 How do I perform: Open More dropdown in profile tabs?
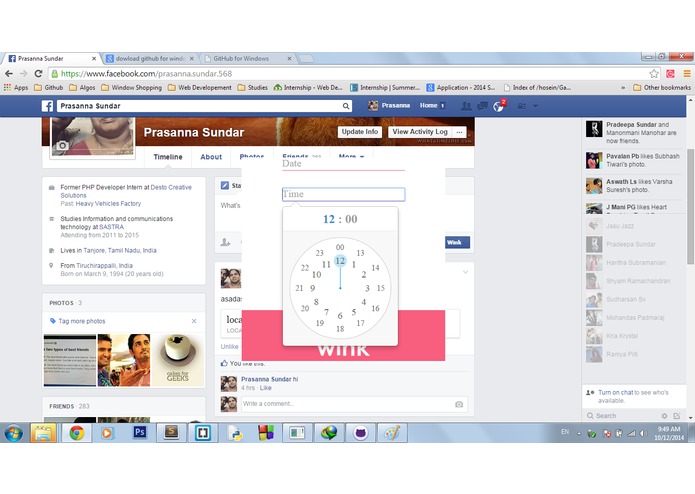tap(351, 156)
